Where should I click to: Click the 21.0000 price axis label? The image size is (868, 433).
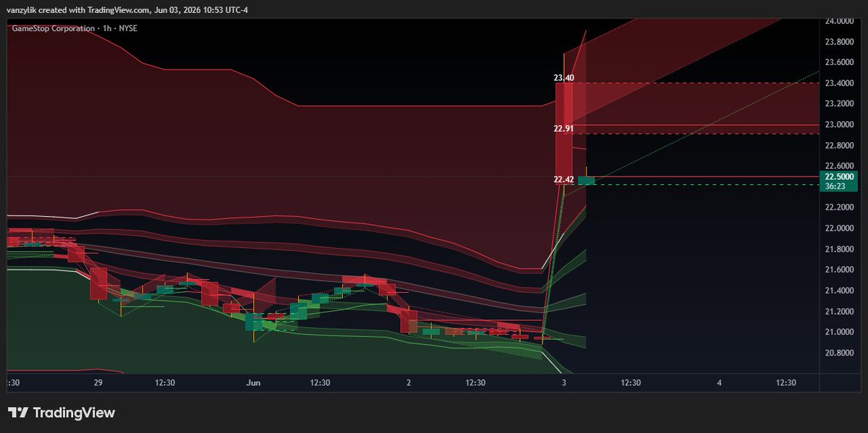(x=839, y=332)
